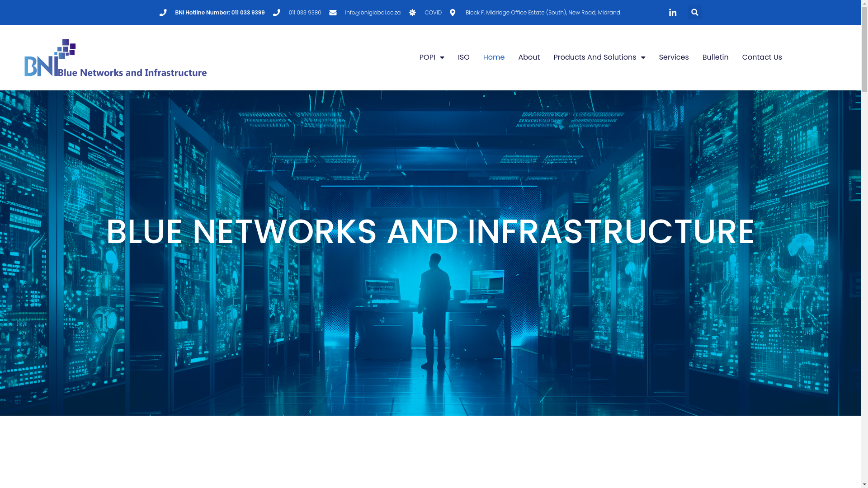The height and width of the screenshot is (488, 868).
Task: Click the Midridge Office Estate address
Action: coord(542,13)
